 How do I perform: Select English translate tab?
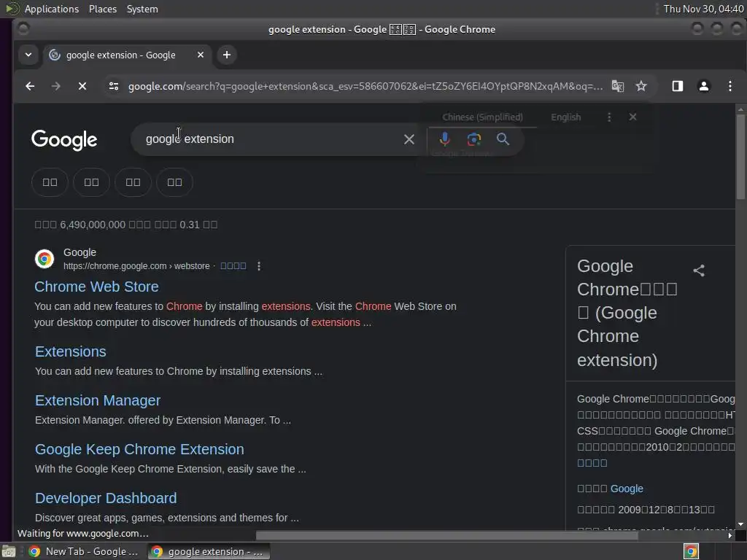pos(566,117)
